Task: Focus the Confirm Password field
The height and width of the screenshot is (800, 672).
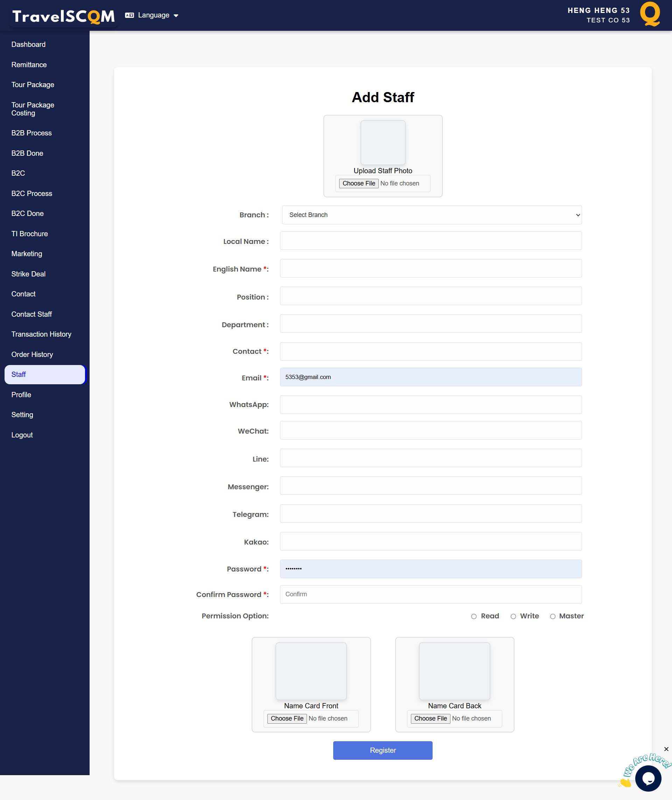Action: pyautogui.click(x=430, y=594)
